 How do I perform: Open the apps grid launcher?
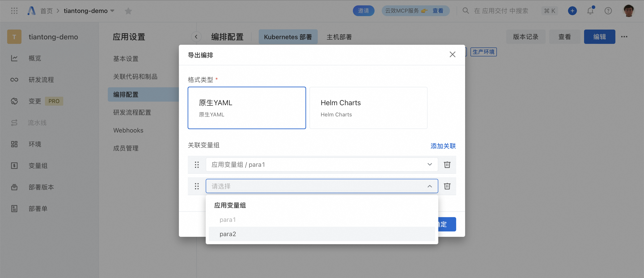tap(14, 11)
